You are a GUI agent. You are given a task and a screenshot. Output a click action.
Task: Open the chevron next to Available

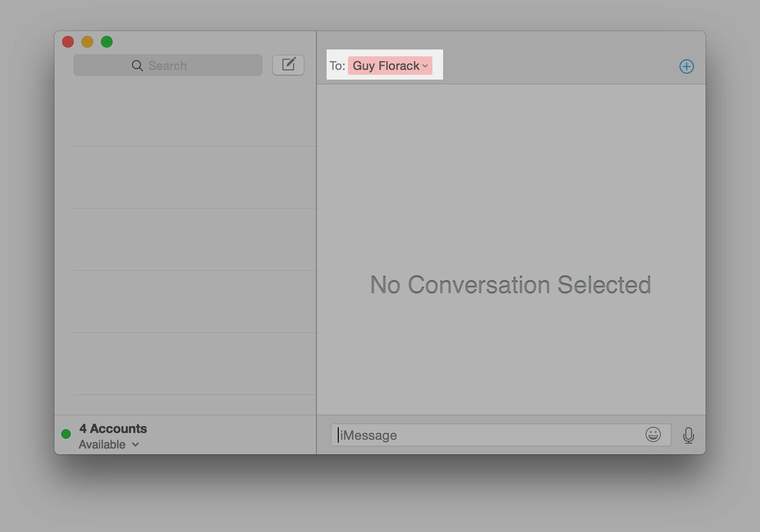(136, 445)
